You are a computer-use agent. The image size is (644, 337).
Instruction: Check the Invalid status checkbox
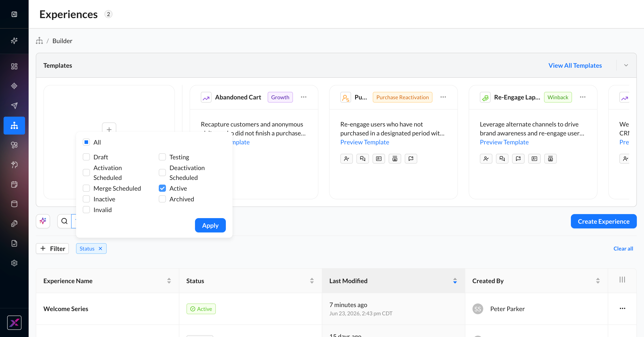tap(86, 210)
